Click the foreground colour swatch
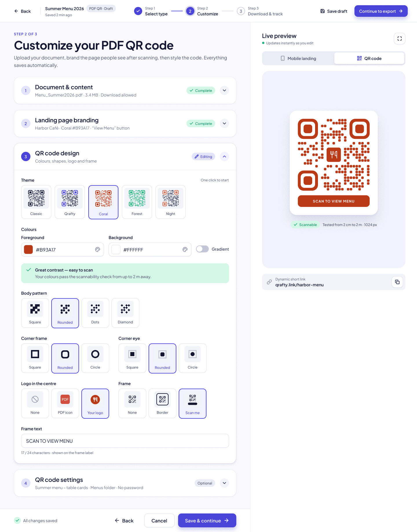 click(28, 249)
